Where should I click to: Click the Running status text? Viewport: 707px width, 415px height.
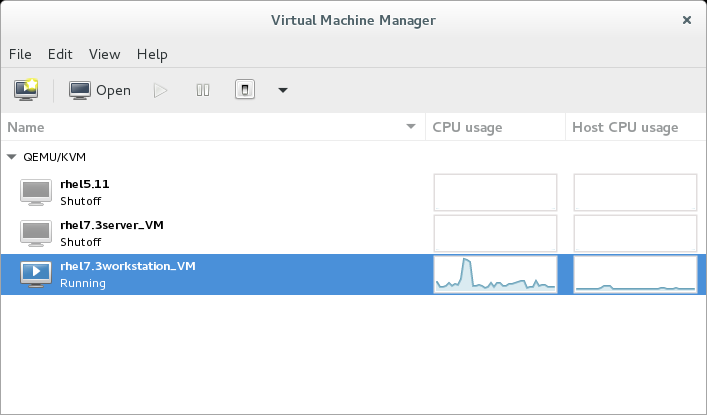[83, 283]
